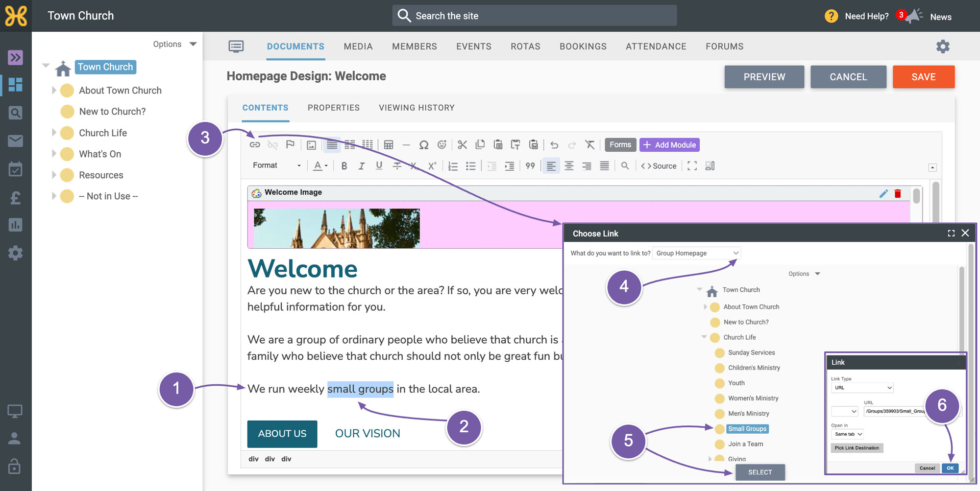Justify the text
The image size is (980, 491).
[x=605, y=166]
